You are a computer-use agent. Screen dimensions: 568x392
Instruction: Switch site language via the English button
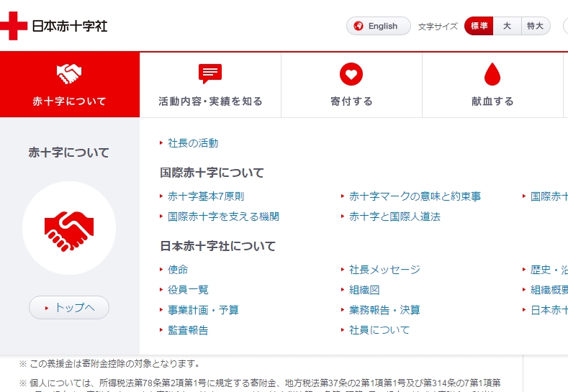(x=379, y=26)
